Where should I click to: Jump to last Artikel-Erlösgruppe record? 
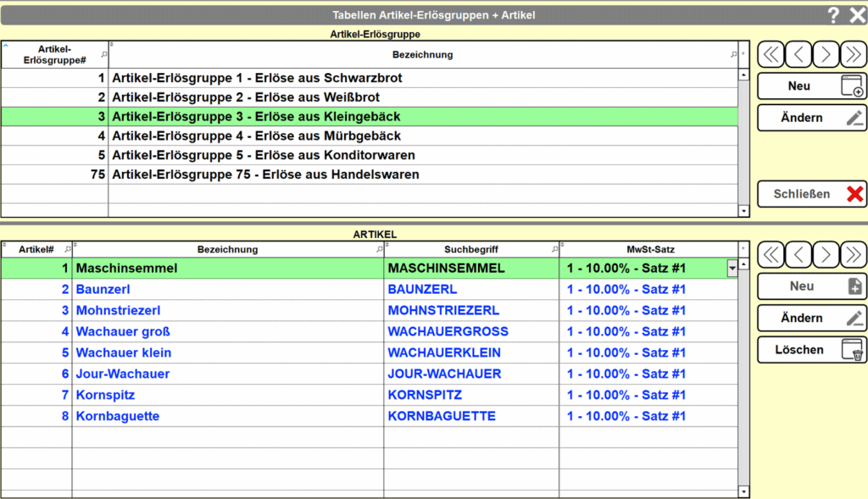click(x=853, y=54)
